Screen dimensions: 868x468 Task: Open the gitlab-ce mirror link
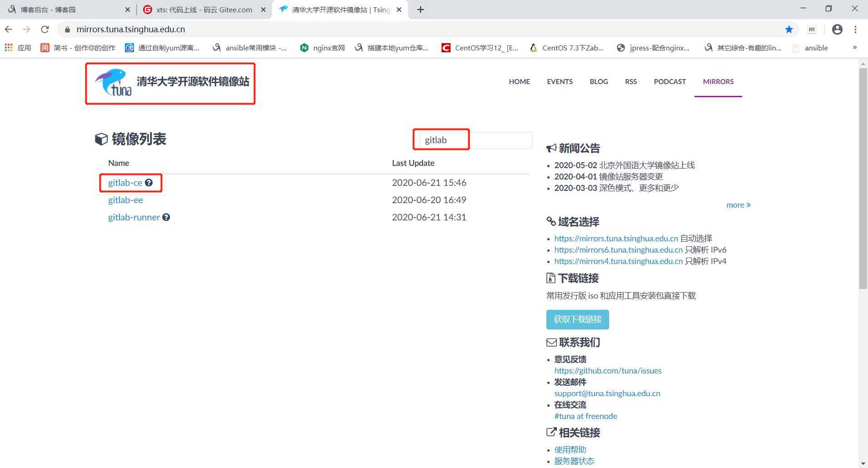(125, 183)
